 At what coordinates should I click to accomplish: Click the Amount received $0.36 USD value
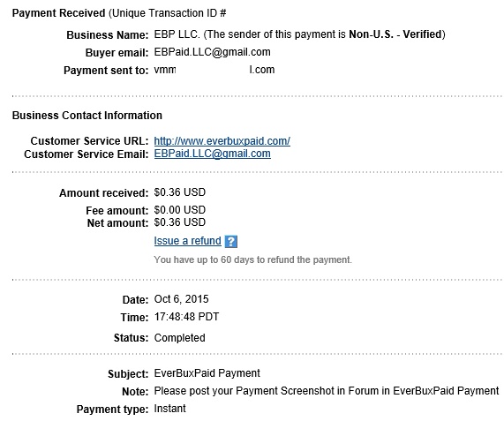tap(180, 192)
